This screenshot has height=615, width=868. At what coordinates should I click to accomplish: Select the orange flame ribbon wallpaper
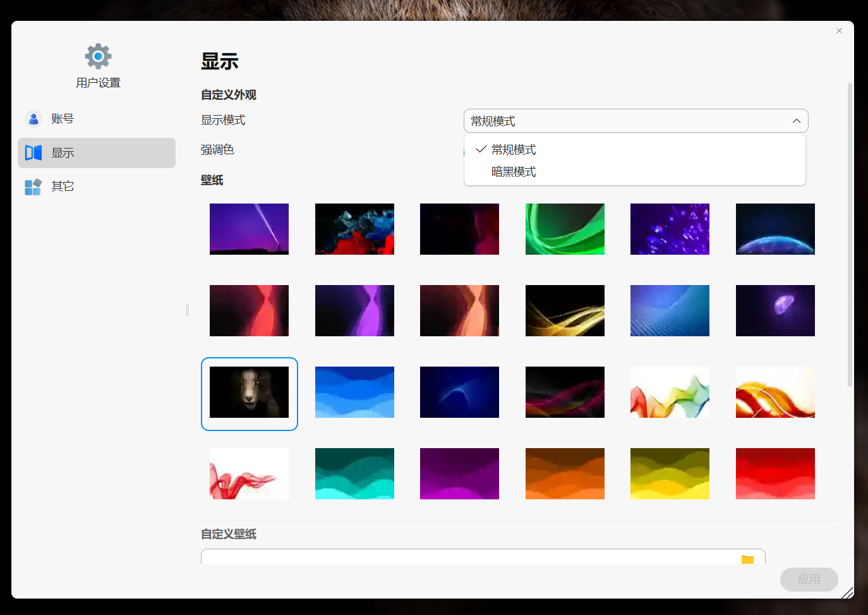pyautogui.click(x=459, y=310)
